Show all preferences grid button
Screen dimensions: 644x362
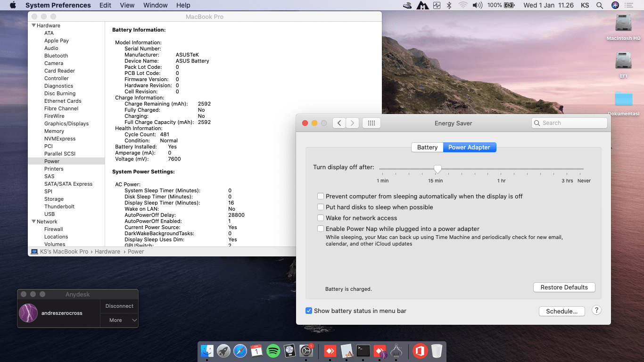point(371,123)
